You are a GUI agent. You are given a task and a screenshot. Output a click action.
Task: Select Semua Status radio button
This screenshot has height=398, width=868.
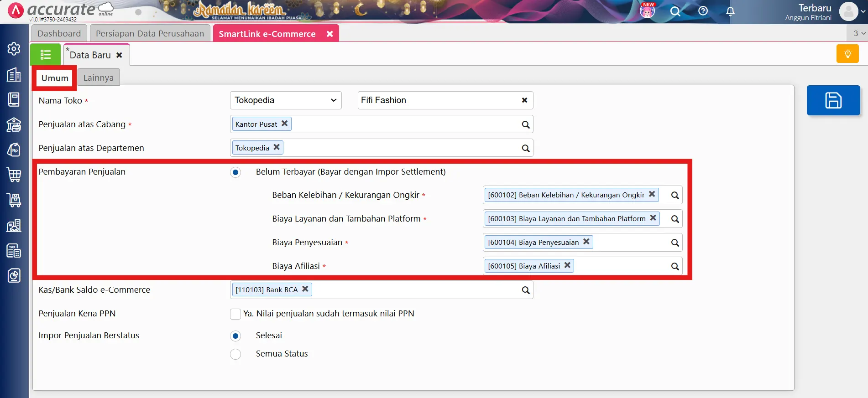coord(235,354)
